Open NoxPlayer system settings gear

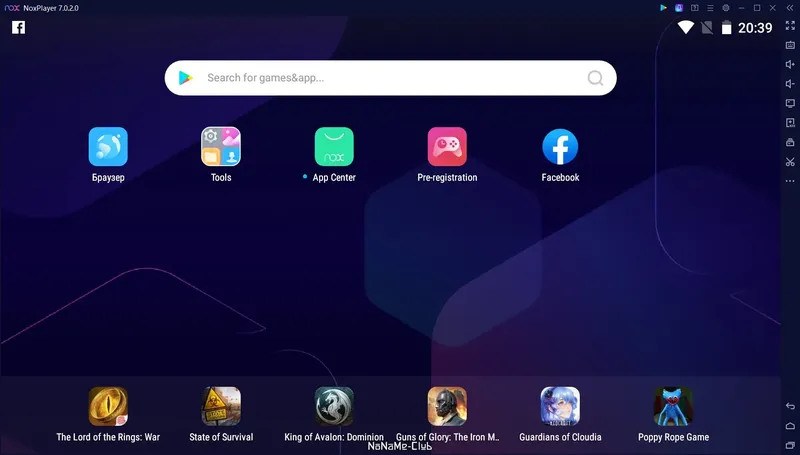[726, 8]
